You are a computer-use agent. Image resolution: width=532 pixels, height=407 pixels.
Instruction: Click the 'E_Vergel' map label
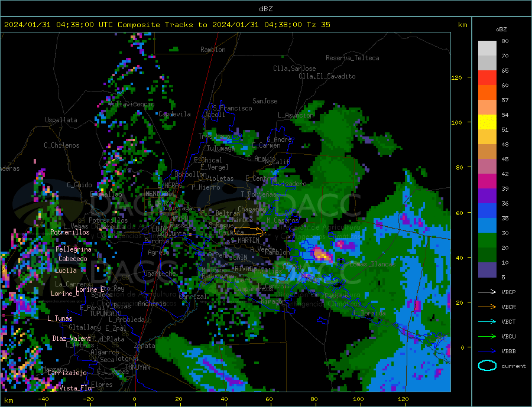215,167
